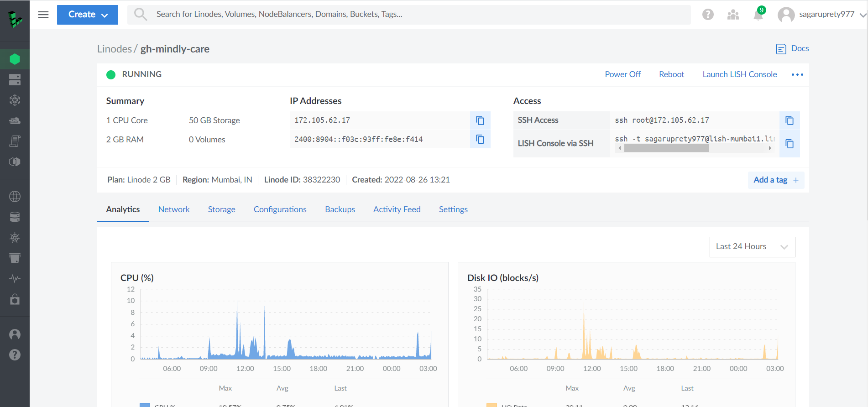Screen dimensions: 868x407
Task: Switch to the Storage tab
Action: [x=222, y=209]
